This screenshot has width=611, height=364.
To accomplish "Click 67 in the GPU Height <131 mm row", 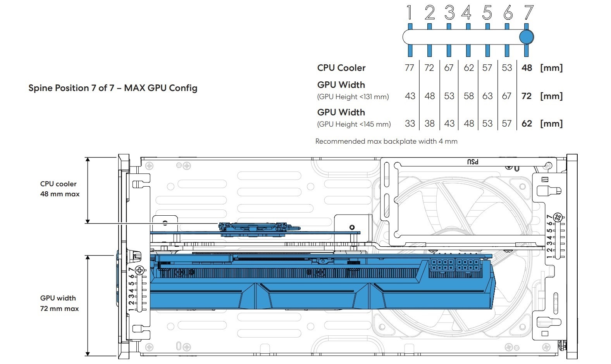I will click(x=507, y=96).
